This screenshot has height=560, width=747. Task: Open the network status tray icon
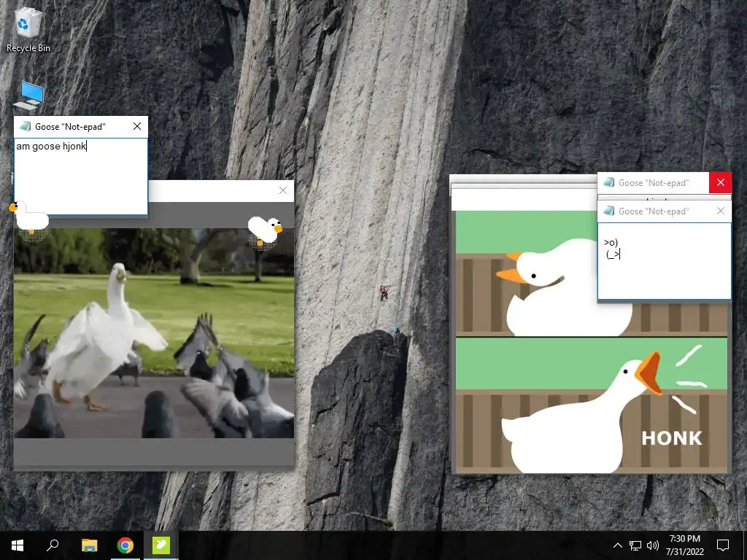pos(635,545)
